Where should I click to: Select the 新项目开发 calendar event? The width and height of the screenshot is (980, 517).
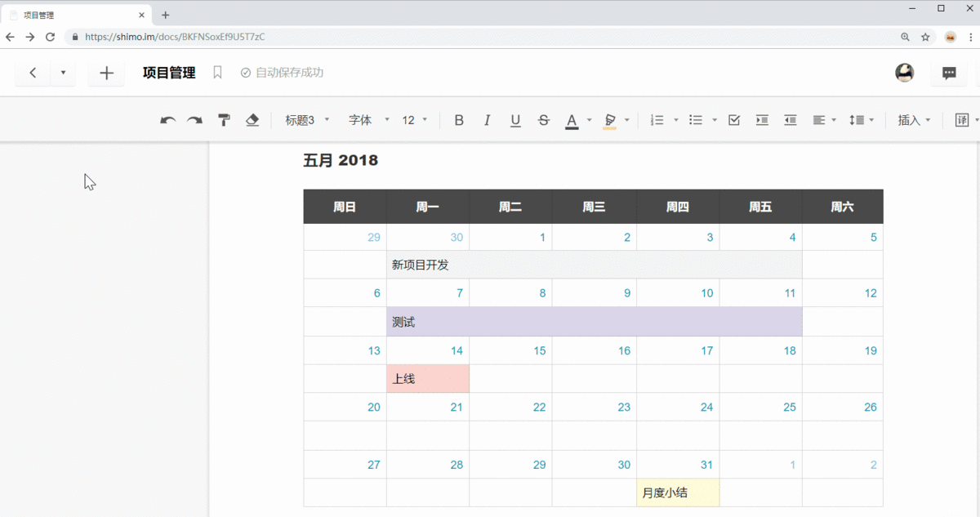click(595, 265)
